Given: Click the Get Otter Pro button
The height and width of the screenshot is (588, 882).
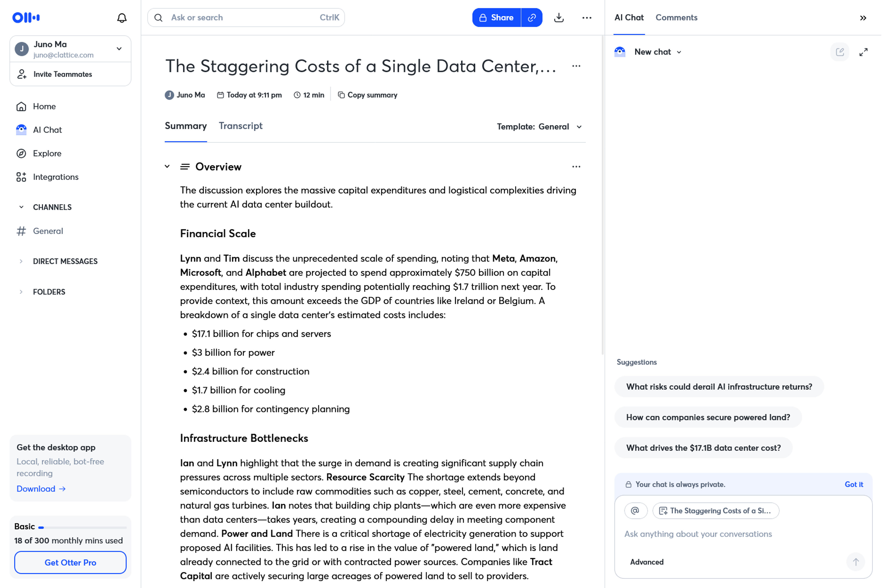Looking at the screenshot, I should click(x=71, y=563).
